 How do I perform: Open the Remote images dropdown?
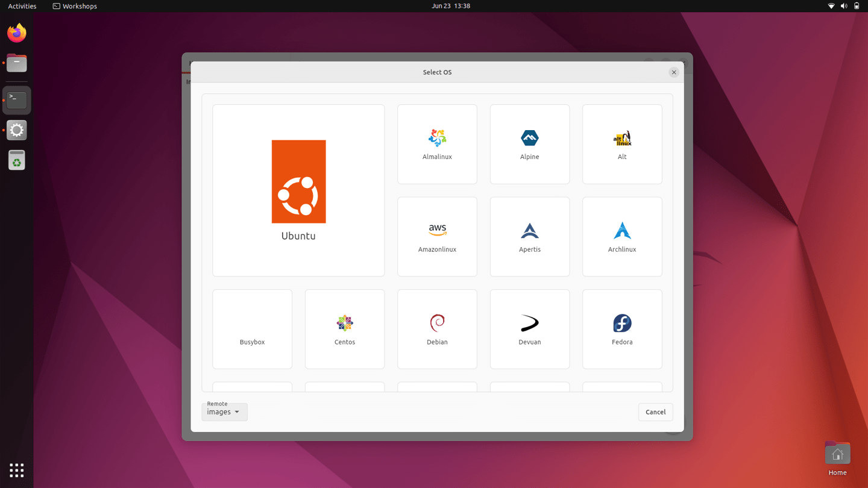click(x=224, y=411)
